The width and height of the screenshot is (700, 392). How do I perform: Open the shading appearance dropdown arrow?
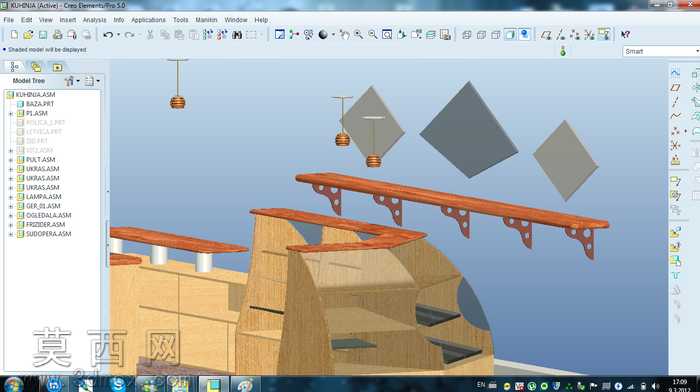(333, 35)
